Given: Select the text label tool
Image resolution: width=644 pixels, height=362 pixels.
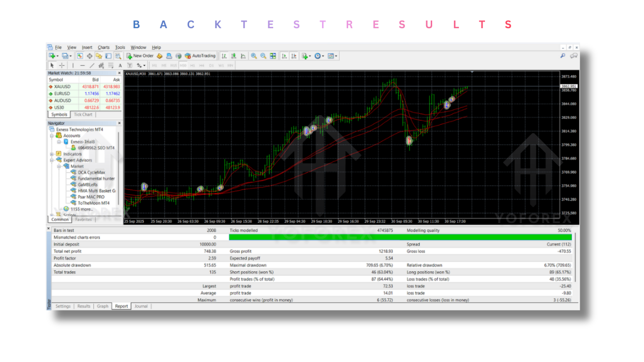Looking at the screenshot, I should pos(129,65).
